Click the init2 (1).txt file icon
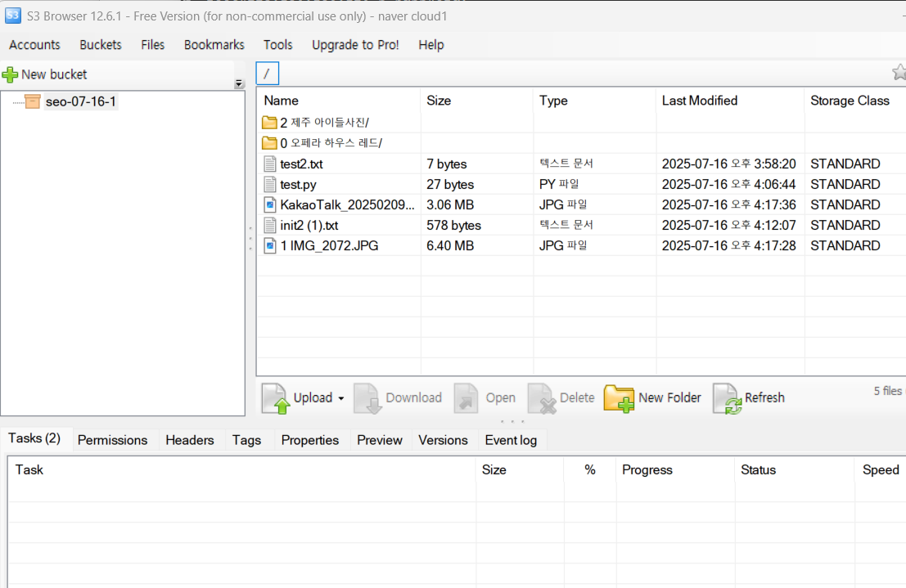906x588 pixels. 270,225
